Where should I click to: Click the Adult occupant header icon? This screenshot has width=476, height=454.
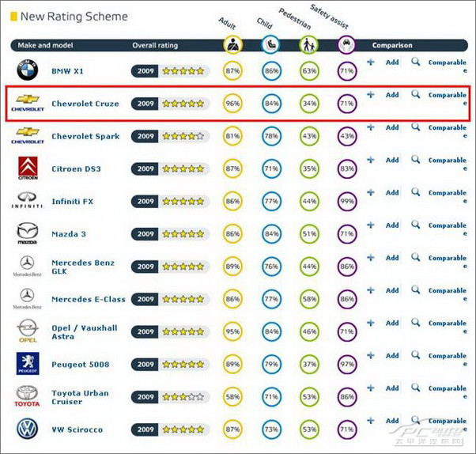pyautogui.click(x=232, y=45)
